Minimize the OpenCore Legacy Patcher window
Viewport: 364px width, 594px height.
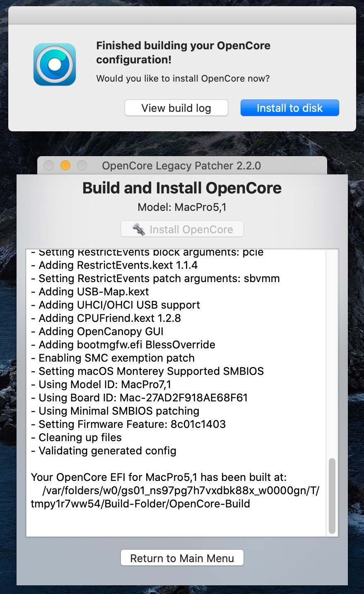click(x=65, y=166)
